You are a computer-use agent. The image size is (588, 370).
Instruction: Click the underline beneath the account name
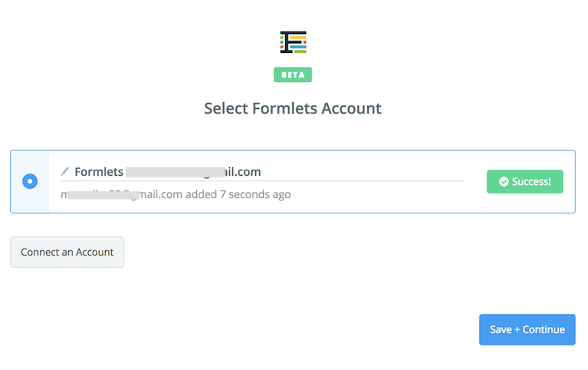coord(261,180)
